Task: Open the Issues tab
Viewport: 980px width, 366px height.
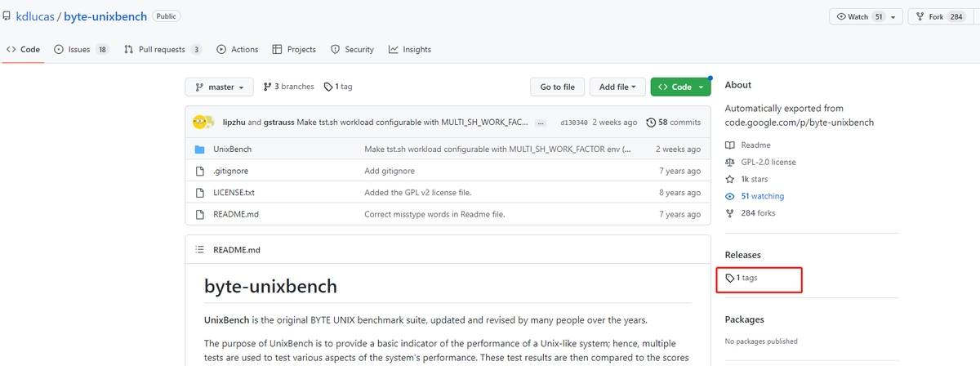Action: tap(81, 50)
